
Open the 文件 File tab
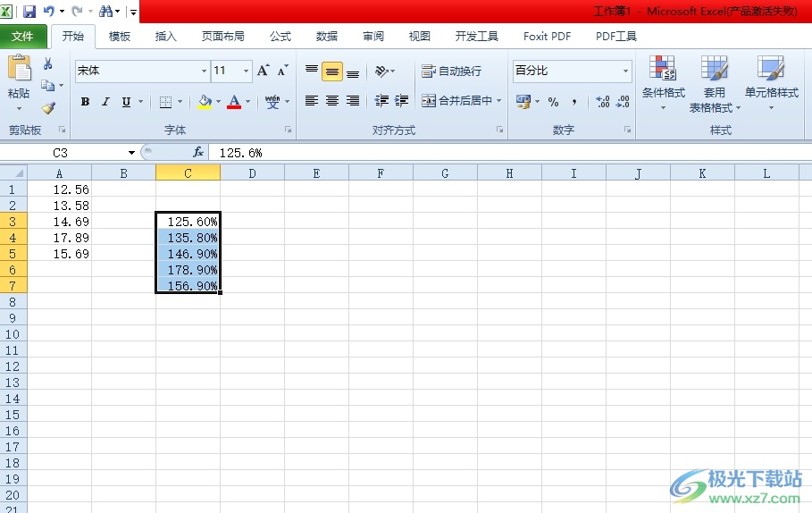23,37
